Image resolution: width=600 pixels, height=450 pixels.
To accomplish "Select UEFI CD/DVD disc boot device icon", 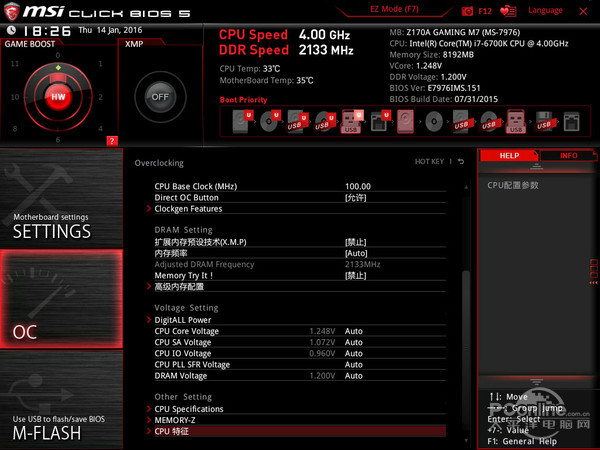I will point(270,122).
